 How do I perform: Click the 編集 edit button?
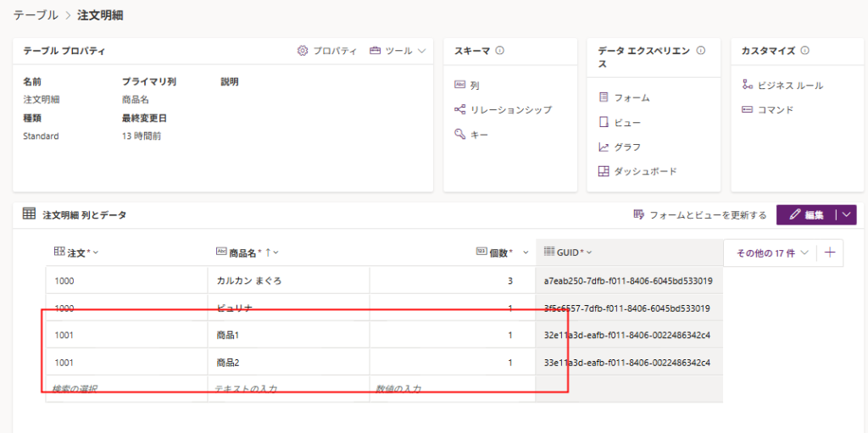tap(805, 215)
